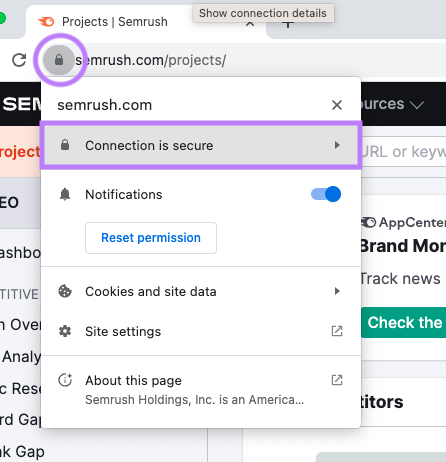Screen dimensions: 446x462
Task: Click the cookie icon in the popup
Action: 65,291
